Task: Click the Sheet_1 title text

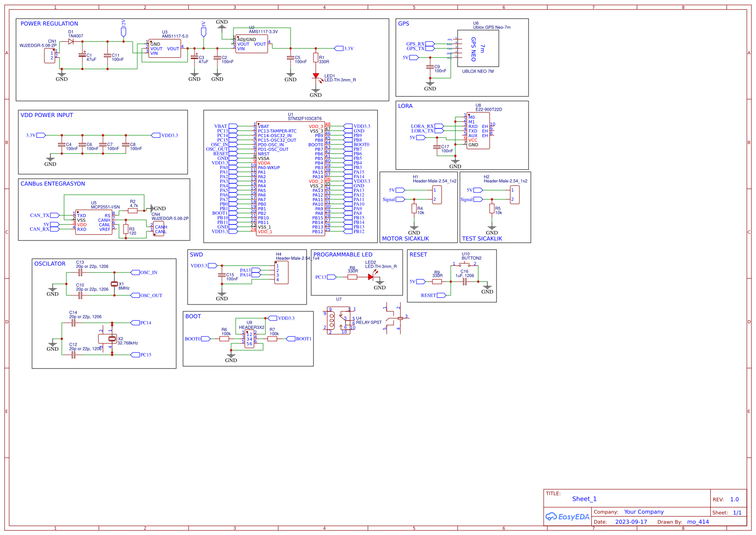Action: (x=584, y=498)
